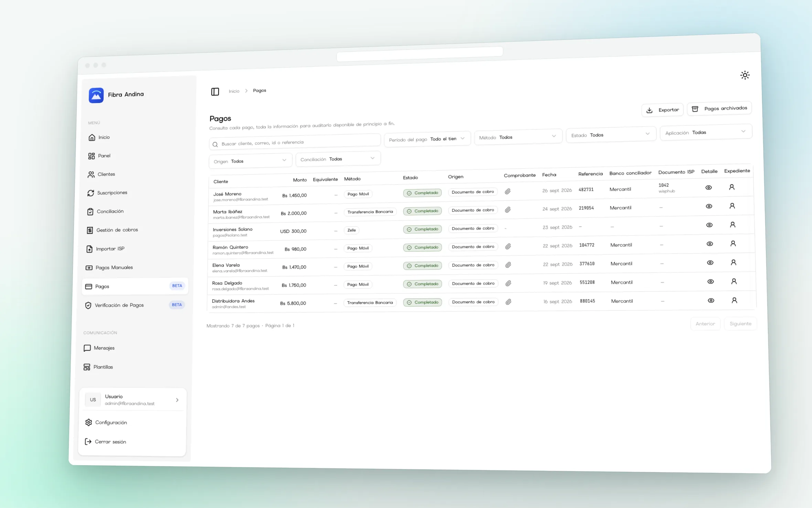Click Cerrar sesión

tap(105, 442)
